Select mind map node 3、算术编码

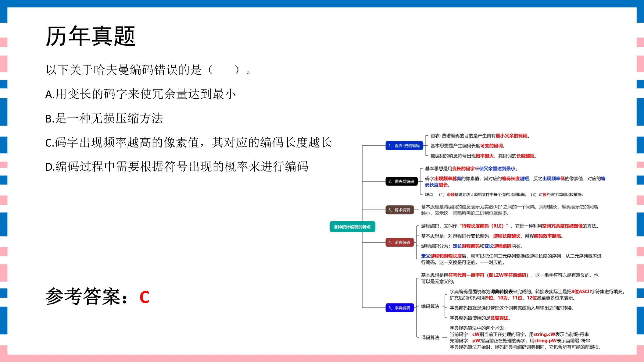(399, 210)
